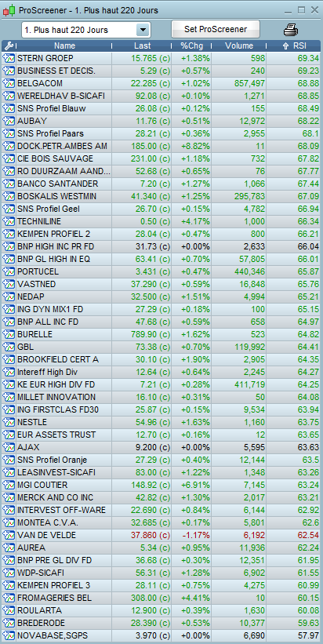Click the +6.91% change value

point(196,485)
